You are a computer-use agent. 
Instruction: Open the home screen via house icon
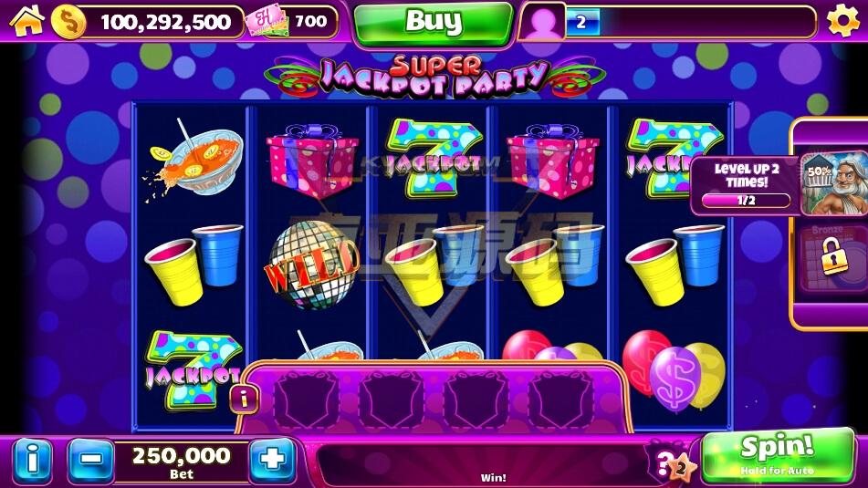[26, 21]
